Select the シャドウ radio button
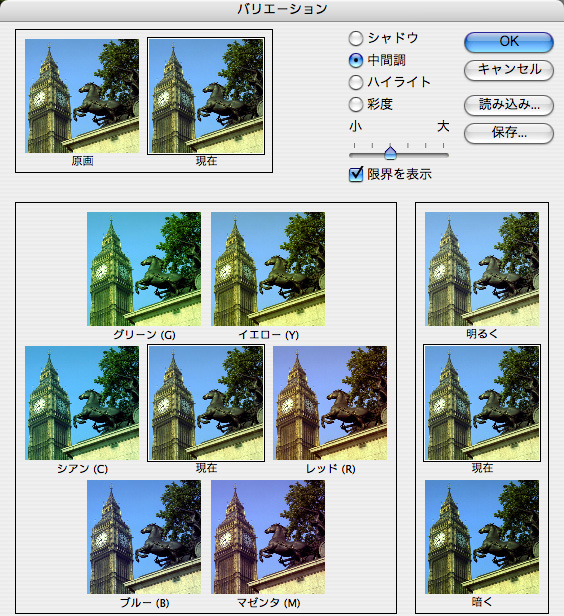The height and width of the screenshot is (616, 564). click(x=356, y=38)
